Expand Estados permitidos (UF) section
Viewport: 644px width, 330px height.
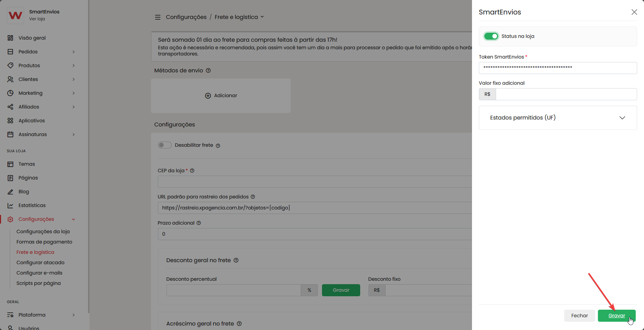(558, 118)
